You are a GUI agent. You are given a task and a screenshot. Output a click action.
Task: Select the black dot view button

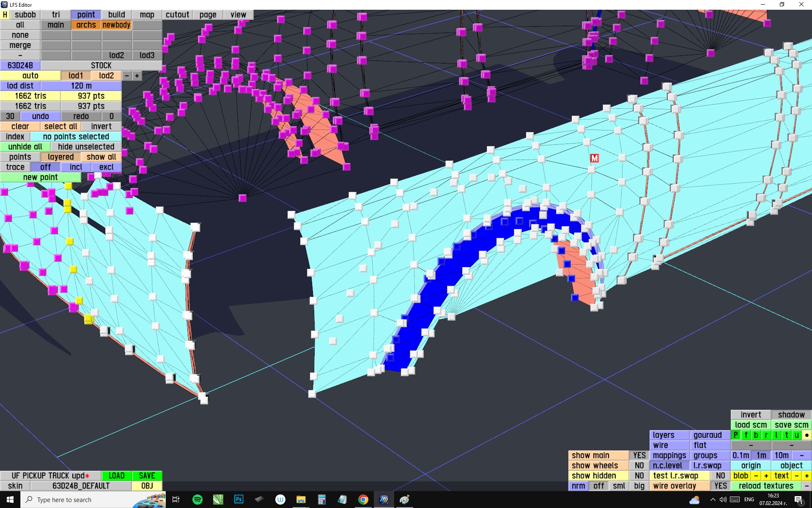(x=807, y=435)
